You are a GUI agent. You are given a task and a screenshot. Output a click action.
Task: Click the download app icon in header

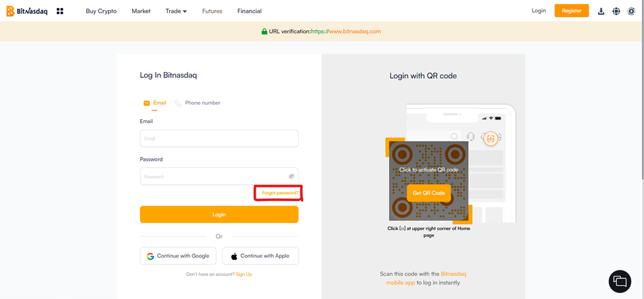point(601,11)
